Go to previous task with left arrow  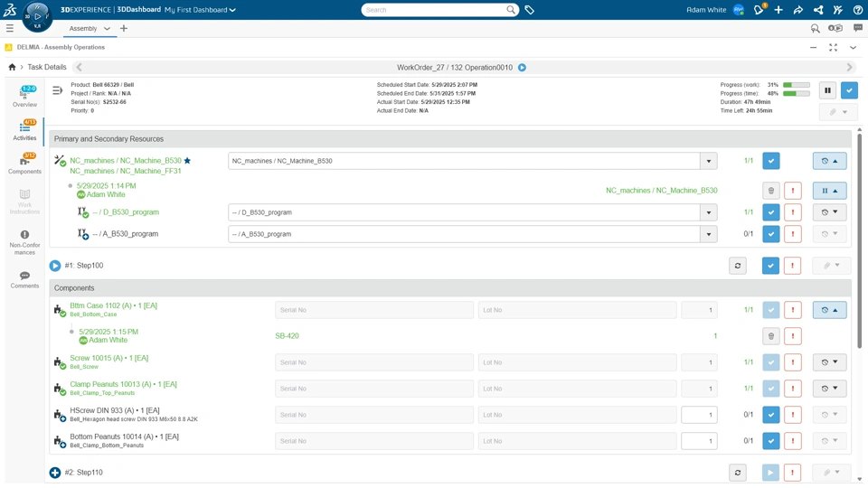pyautogui.click(x=79, y=67)
